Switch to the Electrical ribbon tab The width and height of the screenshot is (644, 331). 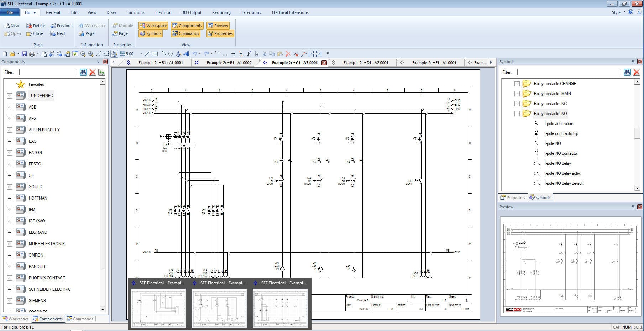[x=163, y=12]
